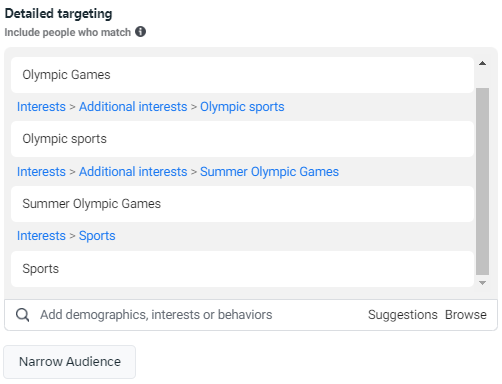Select the Sports targeting item
502x384 pixels.
pos(242,269)
